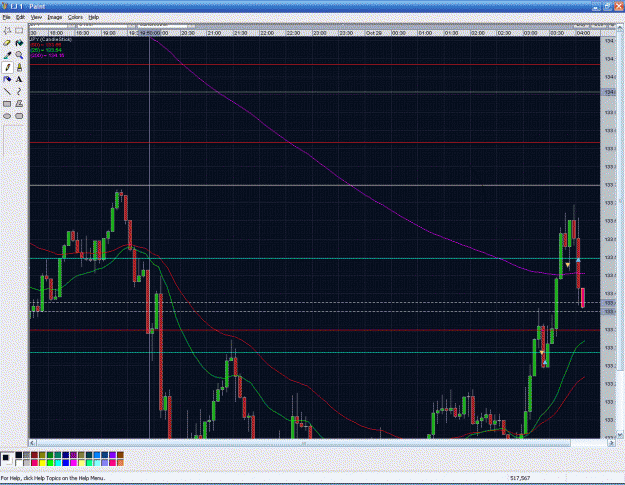Pick the Rounded Rectangle tool
Image resolution: width=625 pixels, height=485 pixels.
19,116
